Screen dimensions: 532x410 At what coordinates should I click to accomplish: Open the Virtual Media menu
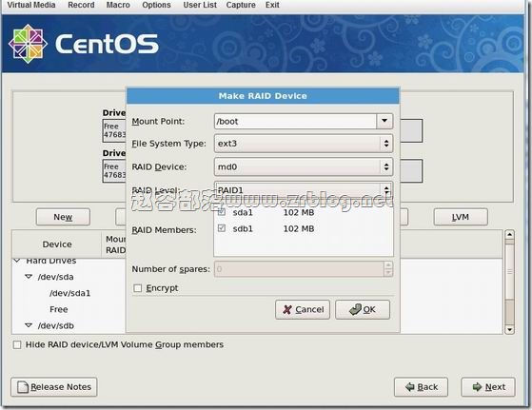click(31, 5)
